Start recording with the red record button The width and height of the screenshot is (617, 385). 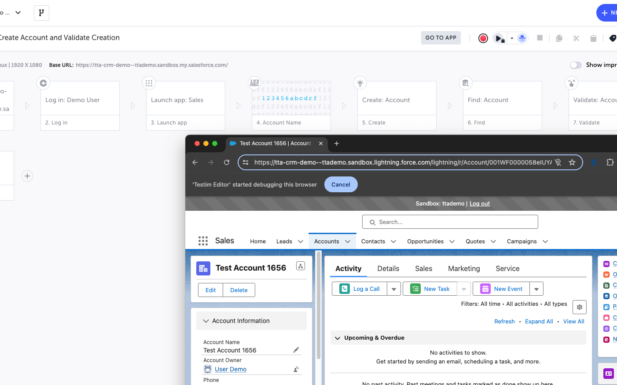(x=483, y=38)
